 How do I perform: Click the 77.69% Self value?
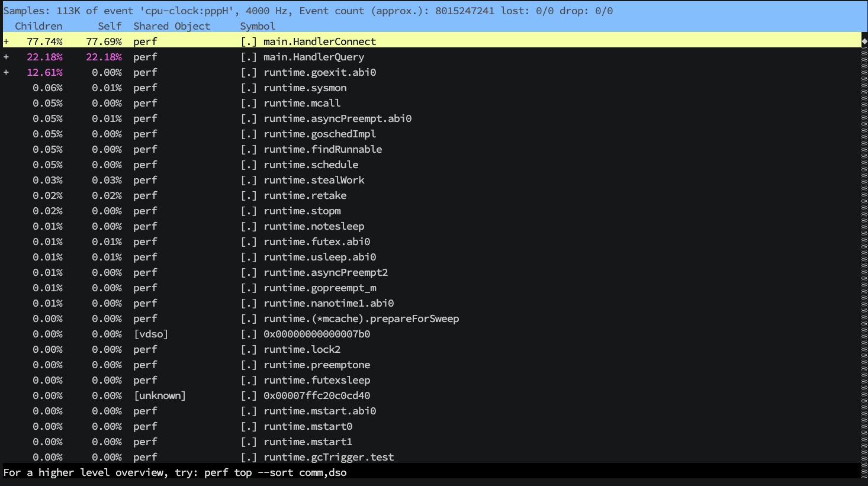[104, 41]
